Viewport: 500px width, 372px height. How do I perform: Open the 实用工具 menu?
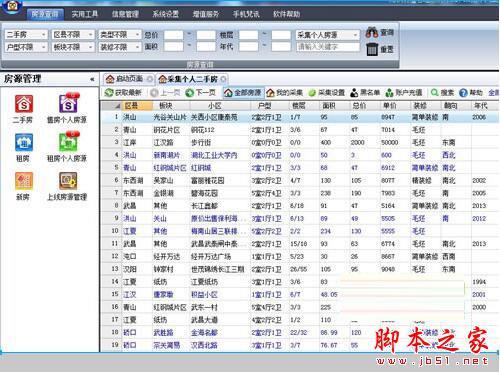pyautogui.click(x=85, y=14)
